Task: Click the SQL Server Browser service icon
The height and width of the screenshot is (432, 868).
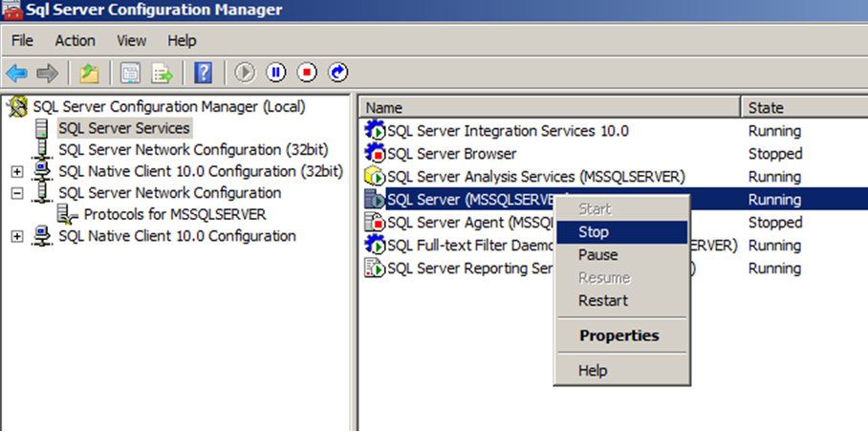Action: point(375,153)
